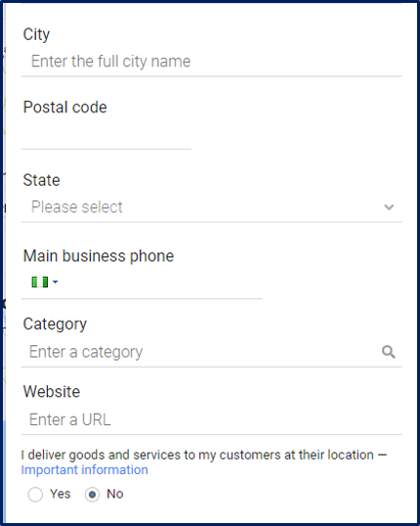Open the Important information link

click(84, 470)
